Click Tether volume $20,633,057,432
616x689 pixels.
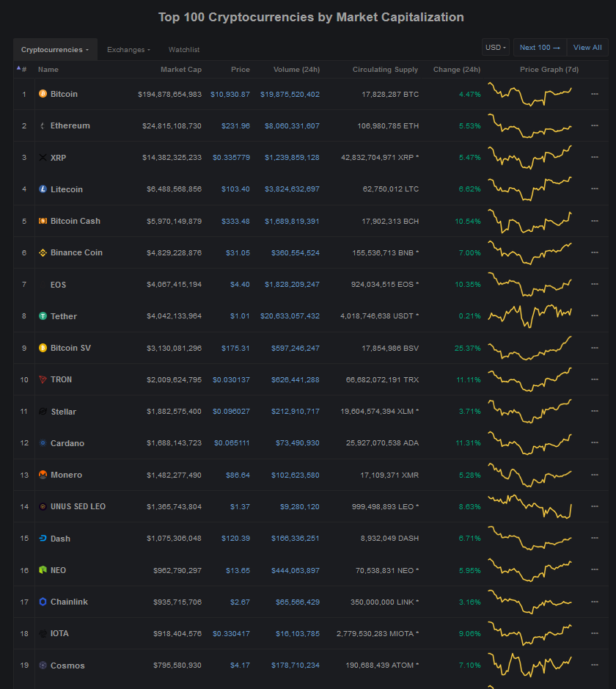point(290,316)
